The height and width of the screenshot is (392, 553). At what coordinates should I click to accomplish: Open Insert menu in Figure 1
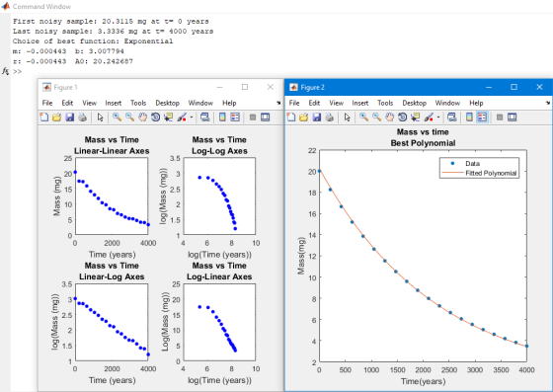(x=114, y=103)
